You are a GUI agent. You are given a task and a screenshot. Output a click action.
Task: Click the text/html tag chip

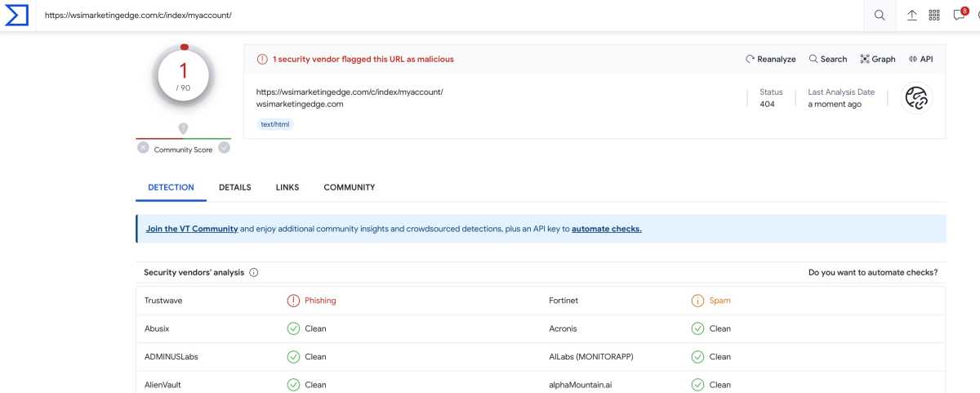click(275, 124)
